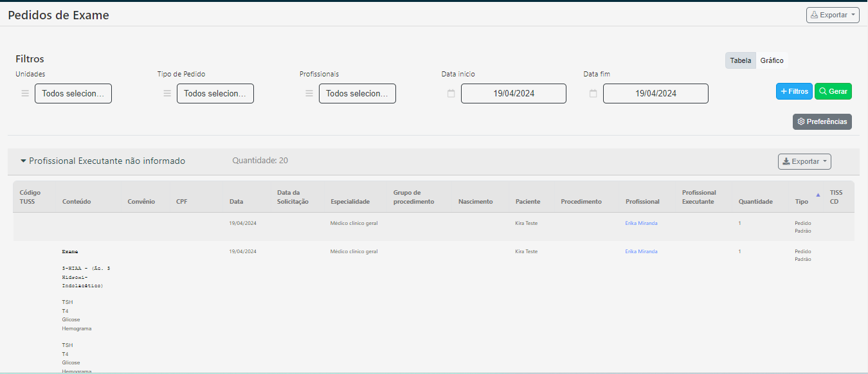Switch to the Tabela view tab

click(x=741, y=60)
